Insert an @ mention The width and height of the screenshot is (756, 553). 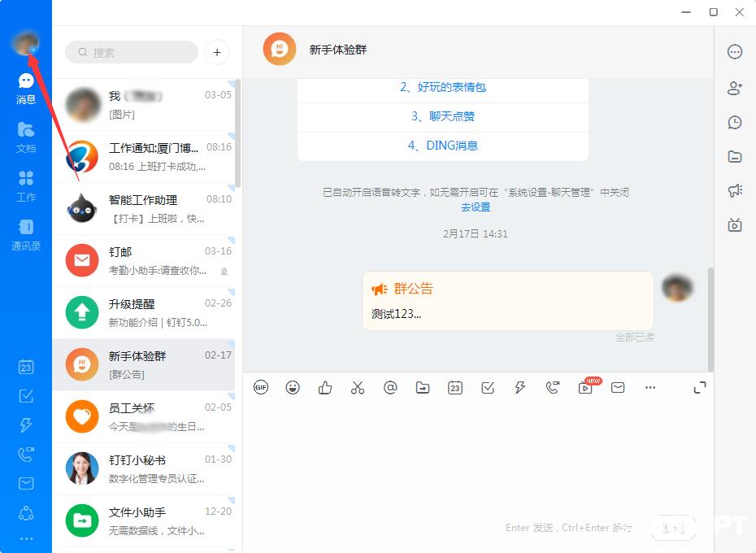coord(390,387)
